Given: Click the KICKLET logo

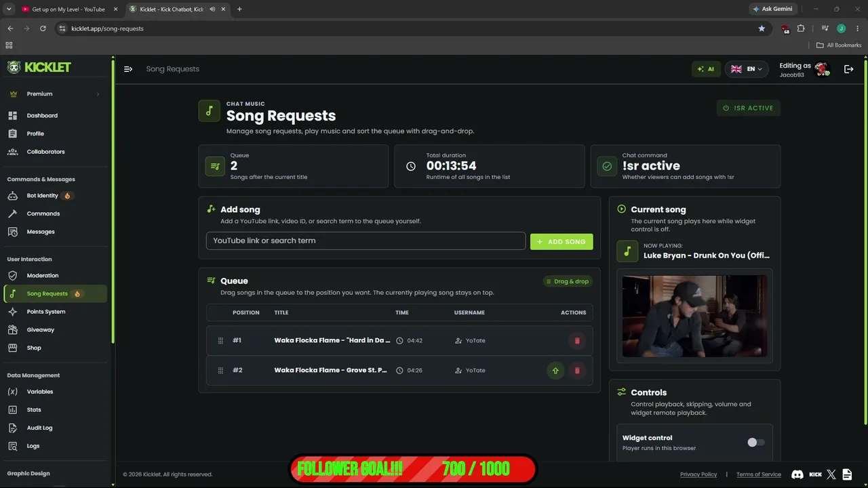Looking at the screenshot, I should (x=39, y=67).
